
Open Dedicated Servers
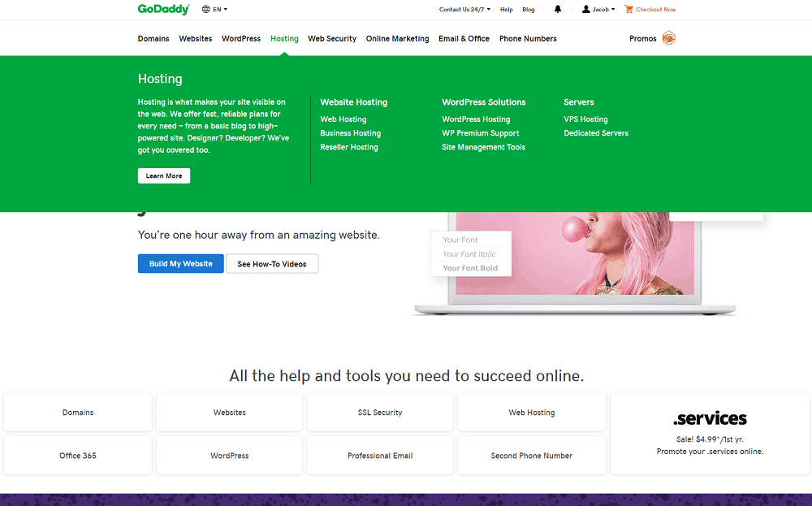(596, 133)
